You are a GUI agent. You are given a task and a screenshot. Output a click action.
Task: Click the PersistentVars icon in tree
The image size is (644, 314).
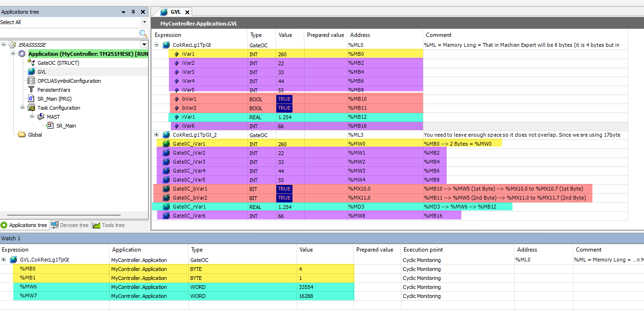[31, 90]
